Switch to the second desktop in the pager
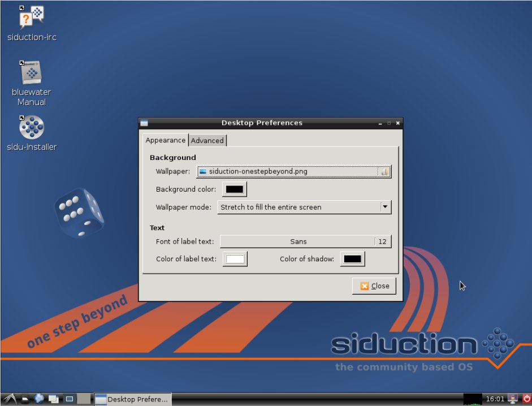Viewport: 532px width, 406px height. 84,399
